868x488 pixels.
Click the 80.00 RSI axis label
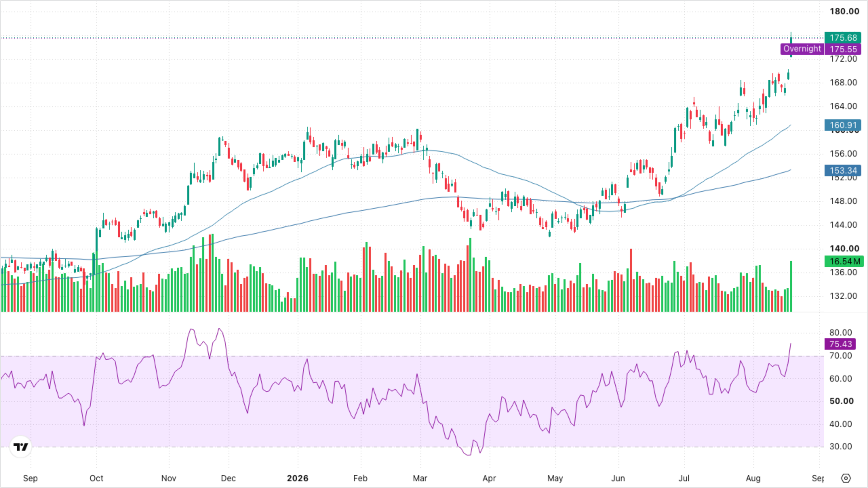click(841, 333)
